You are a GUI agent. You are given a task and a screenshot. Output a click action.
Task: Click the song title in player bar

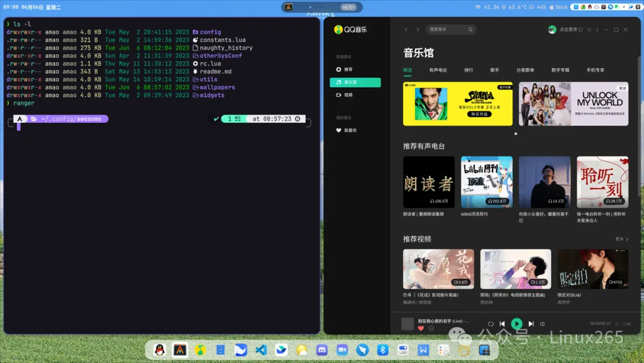444,321
